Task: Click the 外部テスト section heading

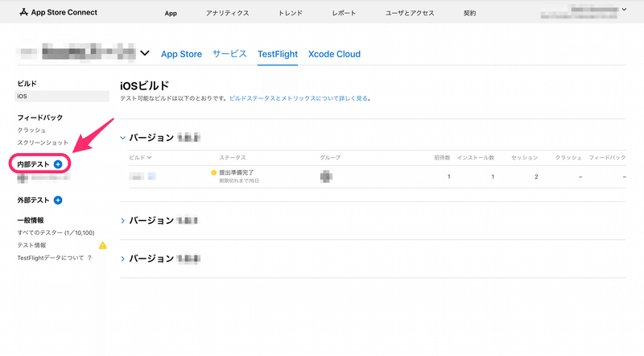Action: click(x=33, y=201)
